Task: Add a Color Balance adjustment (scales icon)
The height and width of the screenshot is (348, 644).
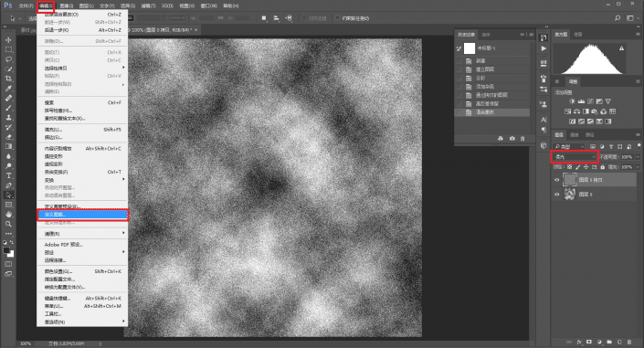Action: pos(576,111)
